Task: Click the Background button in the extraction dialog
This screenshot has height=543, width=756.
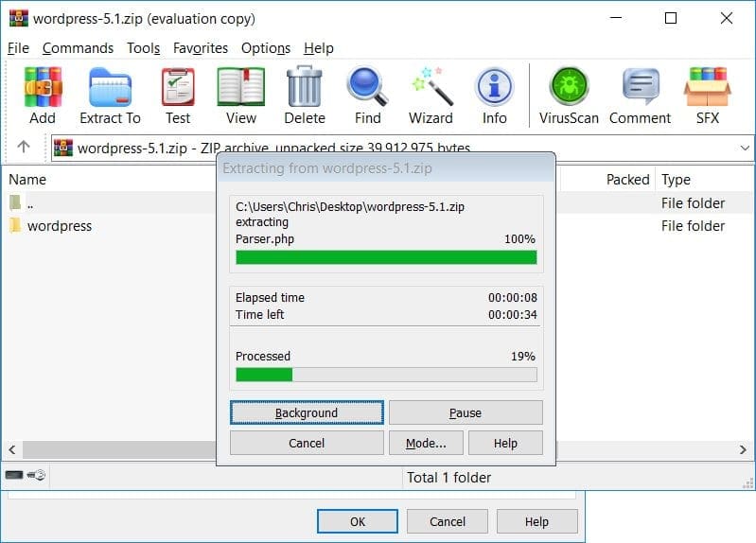Action: (x=307, y=412)
